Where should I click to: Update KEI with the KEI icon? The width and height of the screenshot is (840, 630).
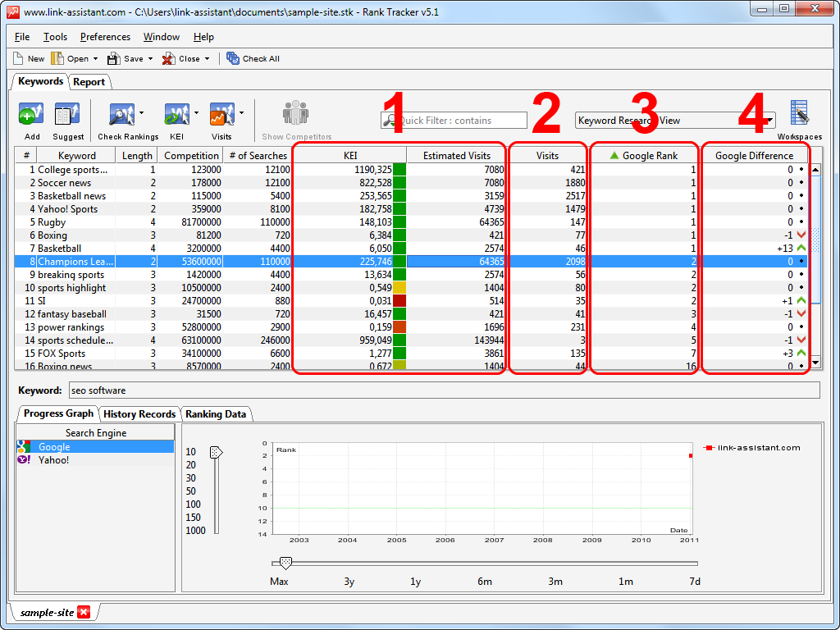tap(177, 114)
